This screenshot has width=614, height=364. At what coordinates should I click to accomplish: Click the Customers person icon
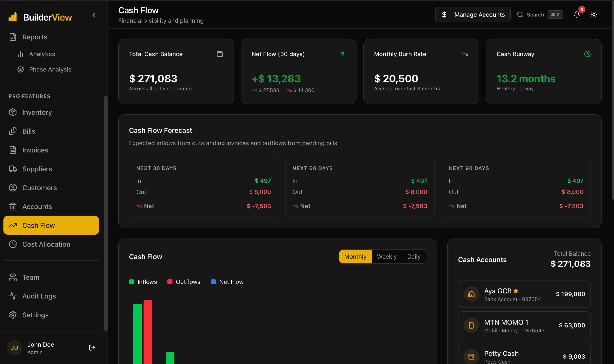[13, 188]
